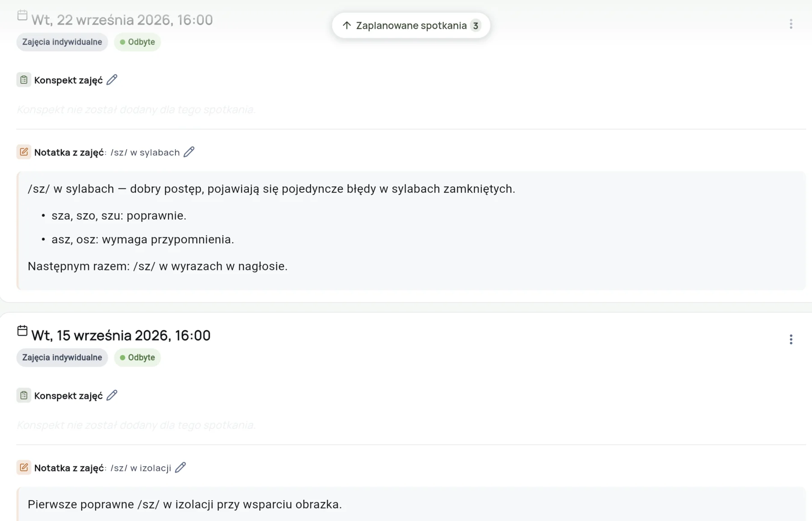Click sentence starting '/sz/ w sylabach — dobry postęp'

click(272, 189)
